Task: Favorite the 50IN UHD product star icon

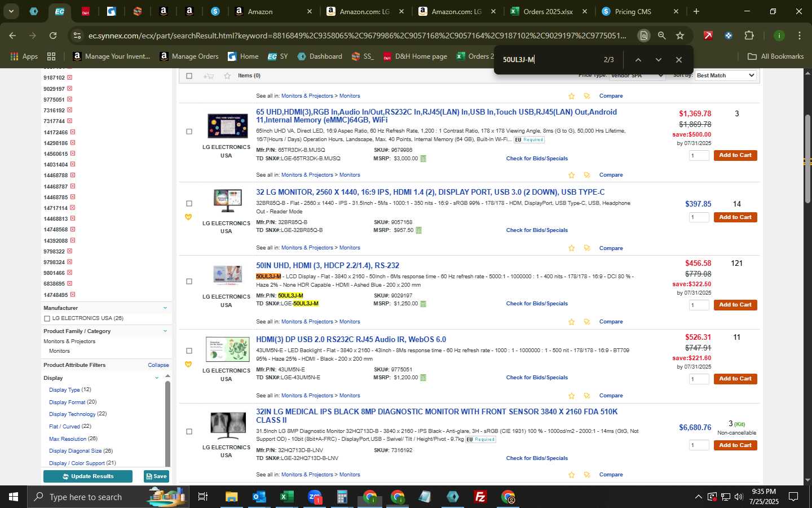Action: pyautogui.click(x=571, y=322)
